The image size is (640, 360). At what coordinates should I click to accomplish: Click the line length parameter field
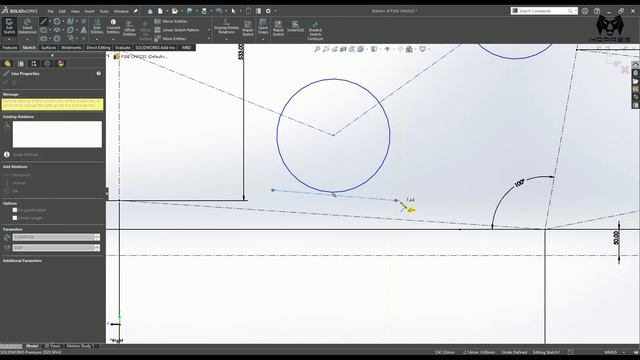(53, 237)
